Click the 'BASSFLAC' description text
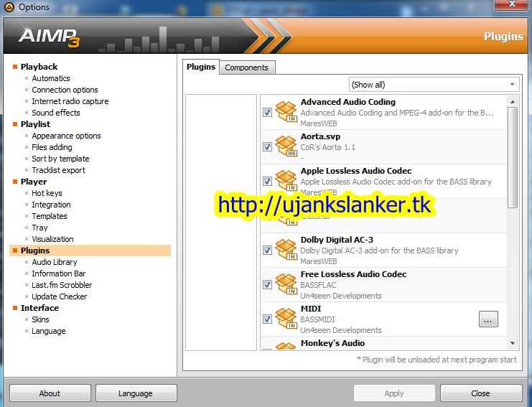This screenshot has height=407, width=532. click(318, 285)
